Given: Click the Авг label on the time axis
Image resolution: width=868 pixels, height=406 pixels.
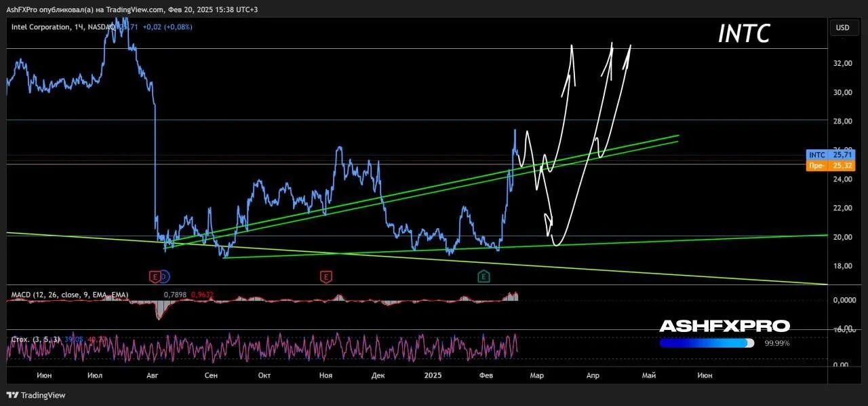Looking at the screenshot, I should coord(153,375).
